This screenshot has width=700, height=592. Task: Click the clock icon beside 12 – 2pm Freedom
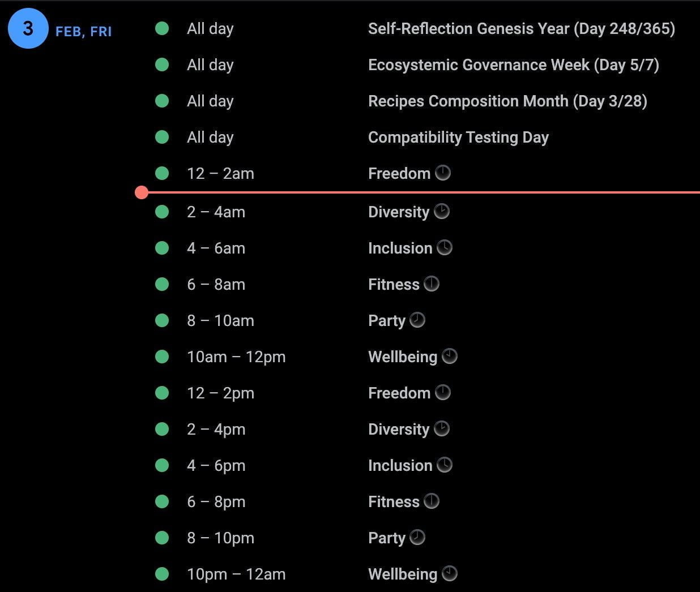pyautogui.click(x=443, y=392)
